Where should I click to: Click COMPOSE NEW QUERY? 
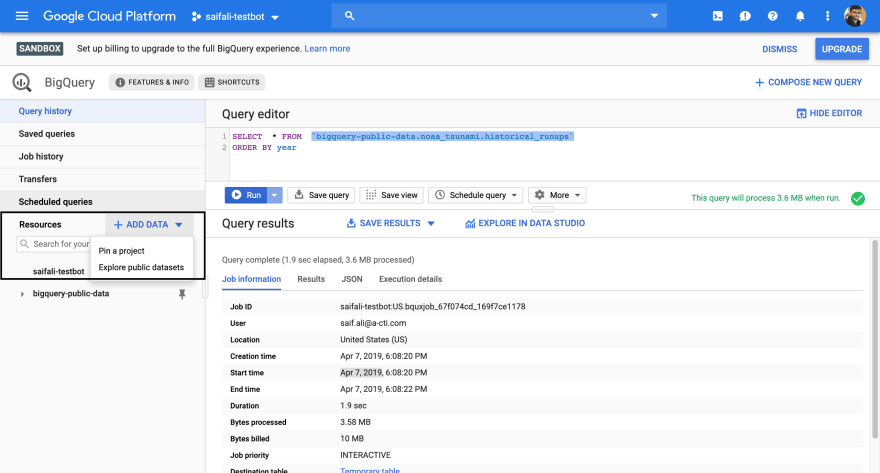pos(808,82)
